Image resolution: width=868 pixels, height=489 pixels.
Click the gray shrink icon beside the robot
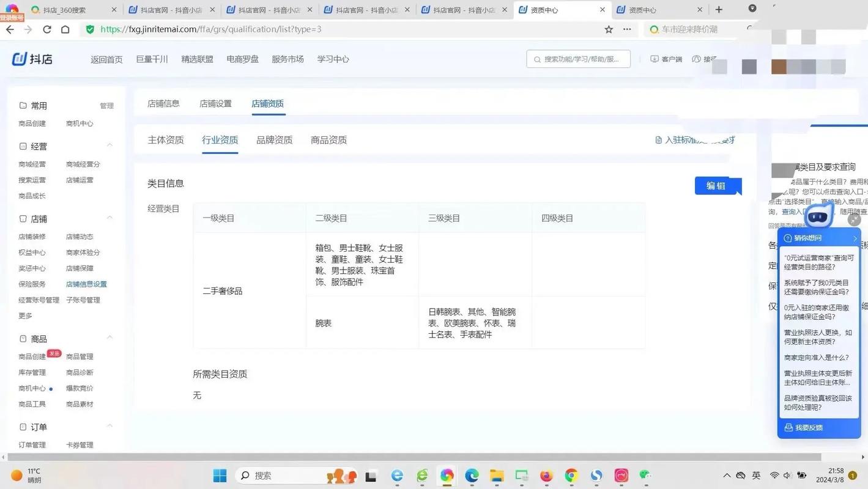(x=855, y=219)
